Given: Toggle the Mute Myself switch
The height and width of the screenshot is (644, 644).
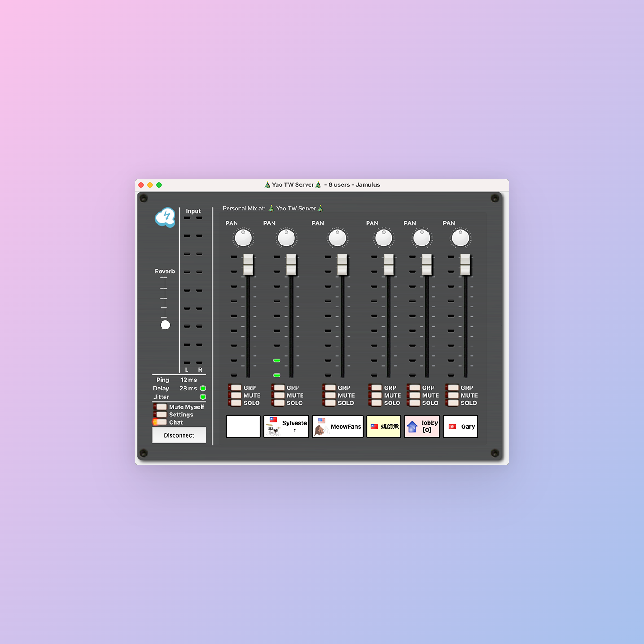Looking at the screenshot, I should [x=161, y=407].
